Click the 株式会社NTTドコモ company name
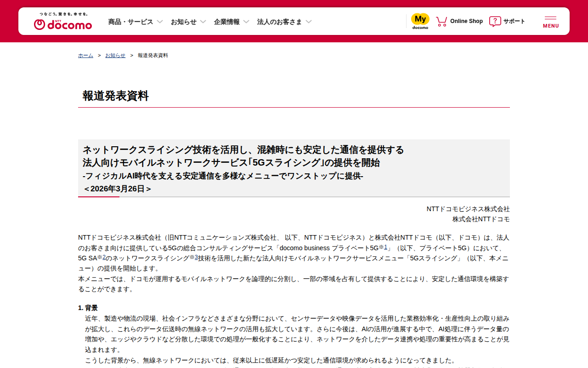The width and height of the screenshot is (588, 368). 481,219
